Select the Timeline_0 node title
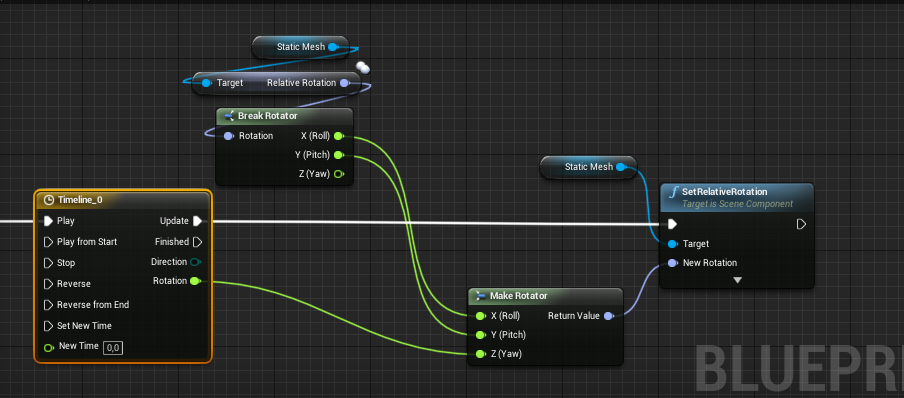Viewport: 904px width, 398px height. click(x=80, y=200)
